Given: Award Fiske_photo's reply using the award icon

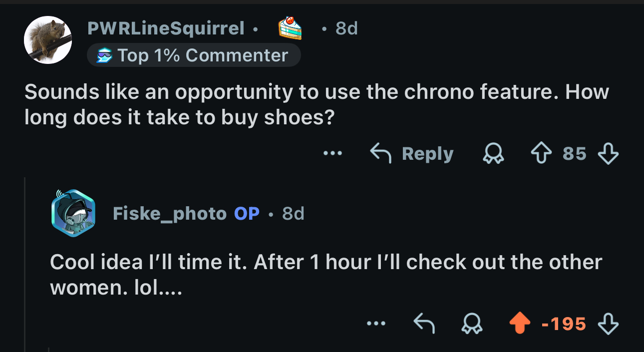Looking at the screenshot, I should [x=472, y=324].
